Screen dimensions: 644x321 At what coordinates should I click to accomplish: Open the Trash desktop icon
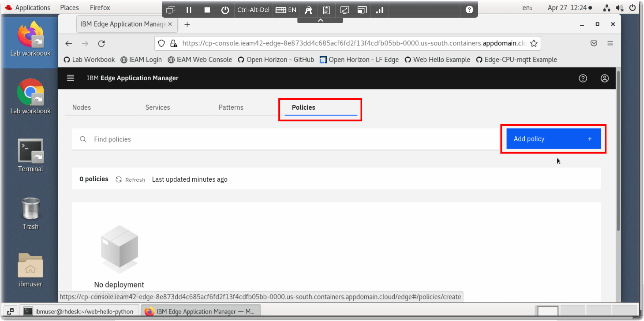[30, 213]
